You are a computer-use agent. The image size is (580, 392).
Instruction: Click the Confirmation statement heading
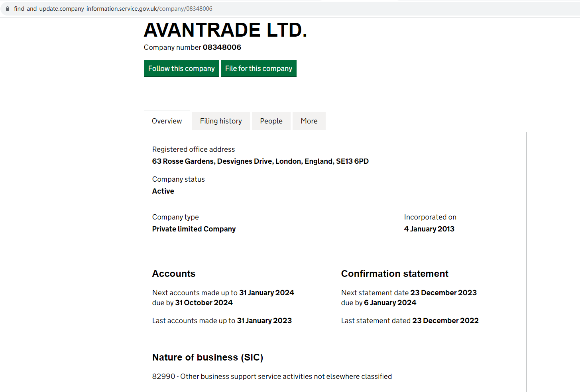(x=395, y=274)
